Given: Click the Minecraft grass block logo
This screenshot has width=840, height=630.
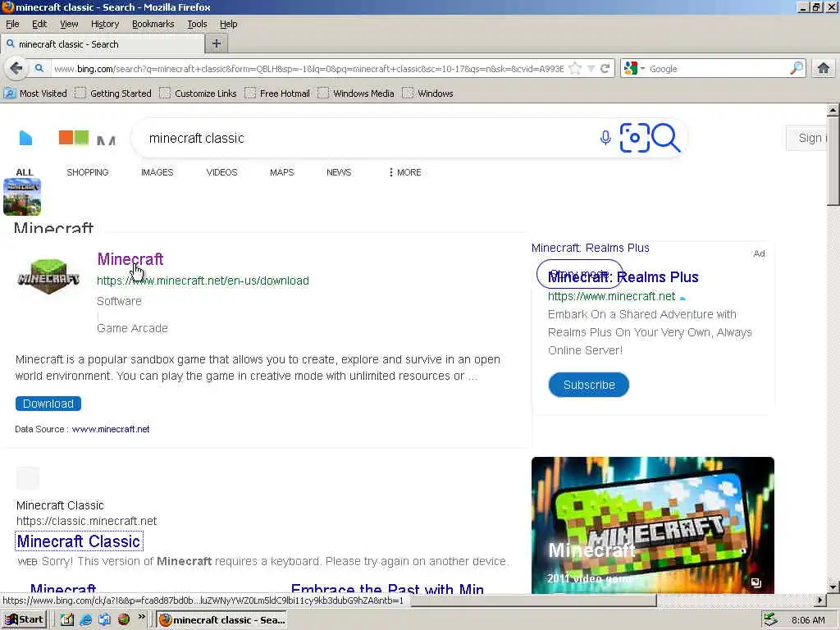Looking at the screenshot, I should (x=48, y=276).
